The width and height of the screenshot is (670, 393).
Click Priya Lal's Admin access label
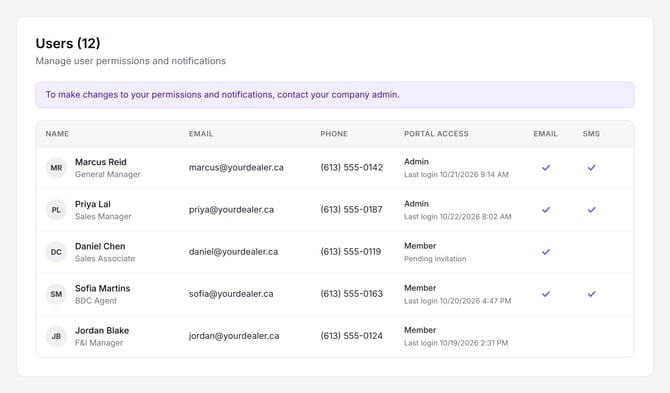(x=416, y=204)
